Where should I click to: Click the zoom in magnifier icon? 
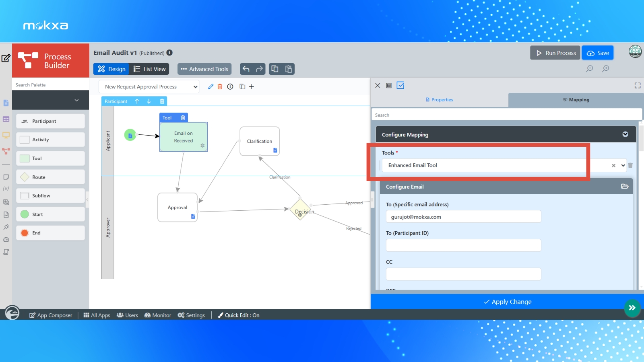[x=605, y=69]
